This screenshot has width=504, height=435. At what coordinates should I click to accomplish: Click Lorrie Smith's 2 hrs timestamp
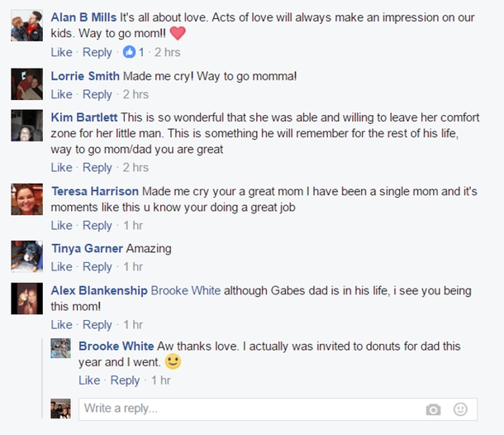point(135,94)
